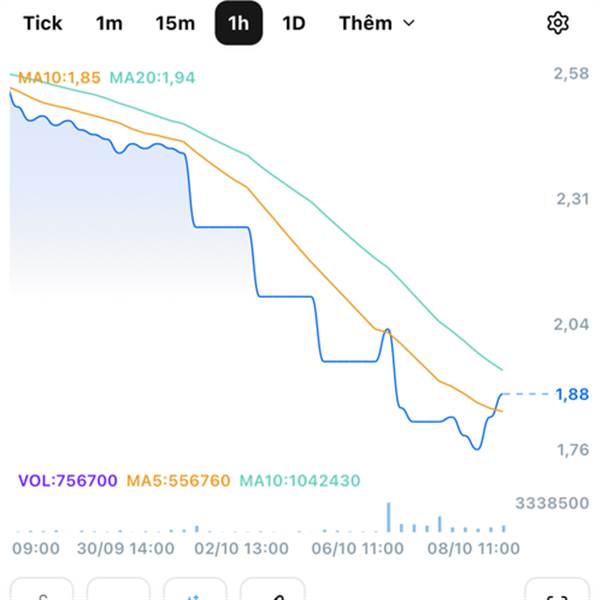Select the highlighted 1h timeframe tab
This screenshot has width=600, height=600.
coord(239,23)
